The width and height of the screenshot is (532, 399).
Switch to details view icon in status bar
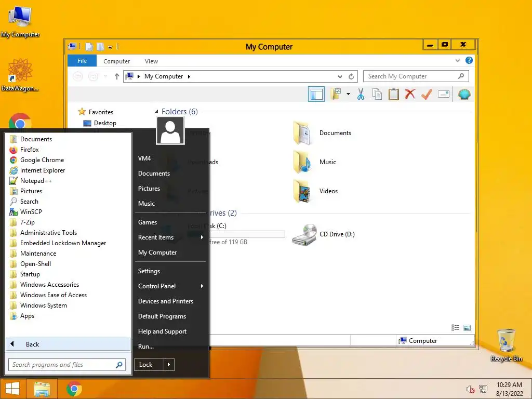coord(455,327)
